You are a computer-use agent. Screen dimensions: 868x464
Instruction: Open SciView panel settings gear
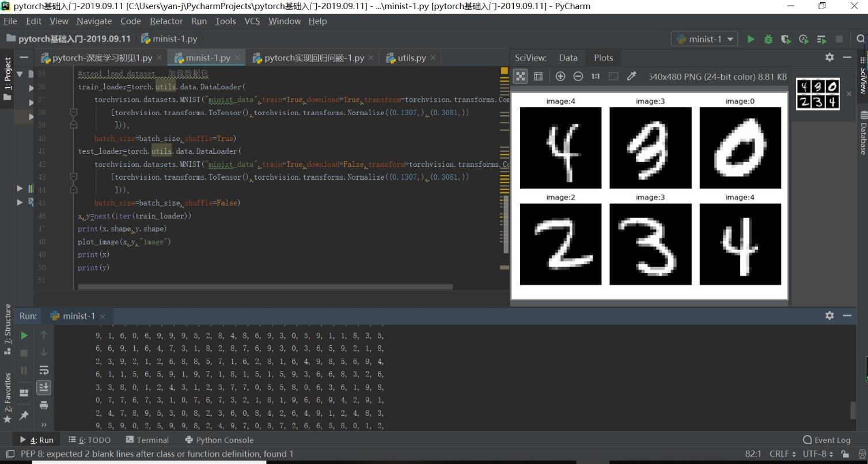[829, 57]
